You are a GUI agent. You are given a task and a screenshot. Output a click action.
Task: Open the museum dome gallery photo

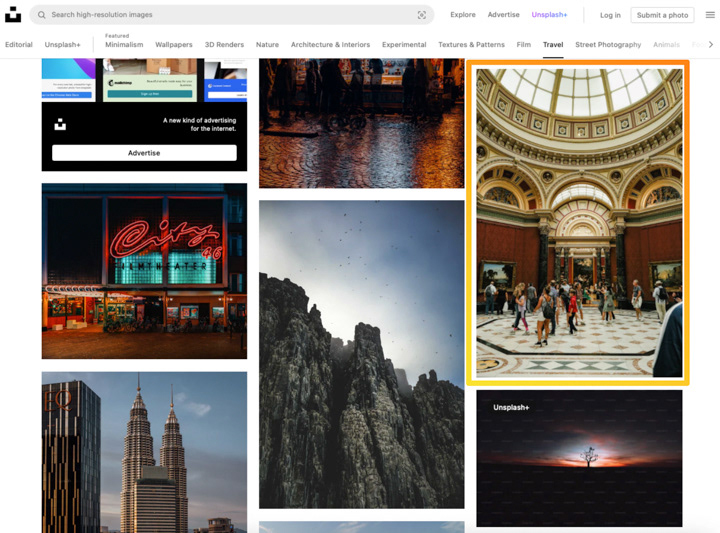coord(579,223)
